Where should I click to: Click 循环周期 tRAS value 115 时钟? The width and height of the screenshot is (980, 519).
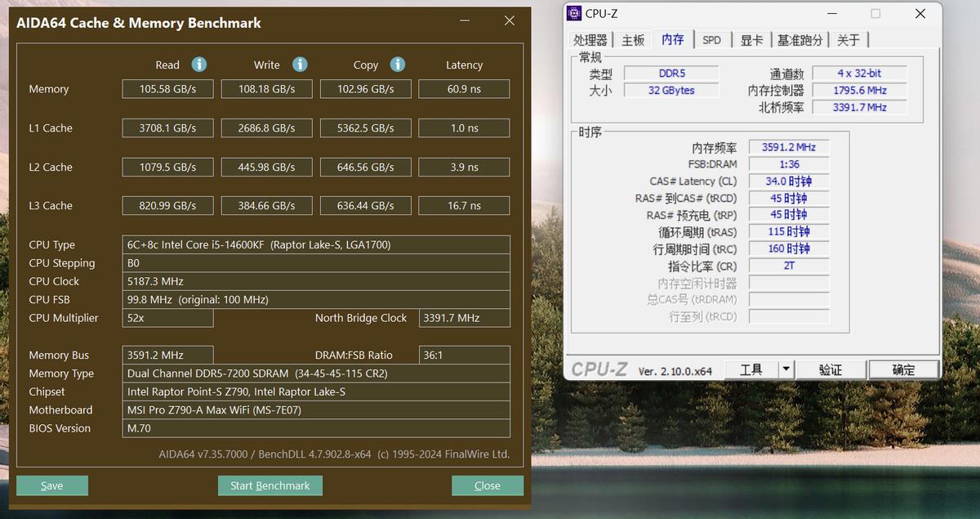[789, 232]
